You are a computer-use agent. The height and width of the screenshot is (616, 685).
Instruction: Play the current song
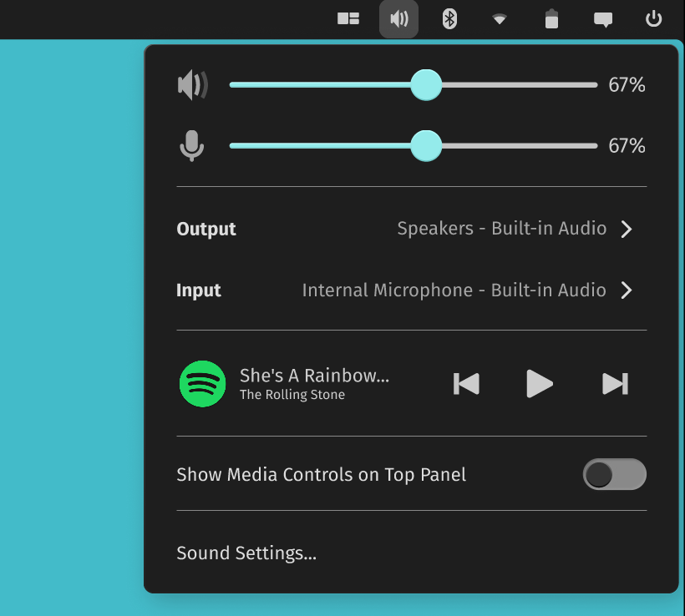[540, 384]
